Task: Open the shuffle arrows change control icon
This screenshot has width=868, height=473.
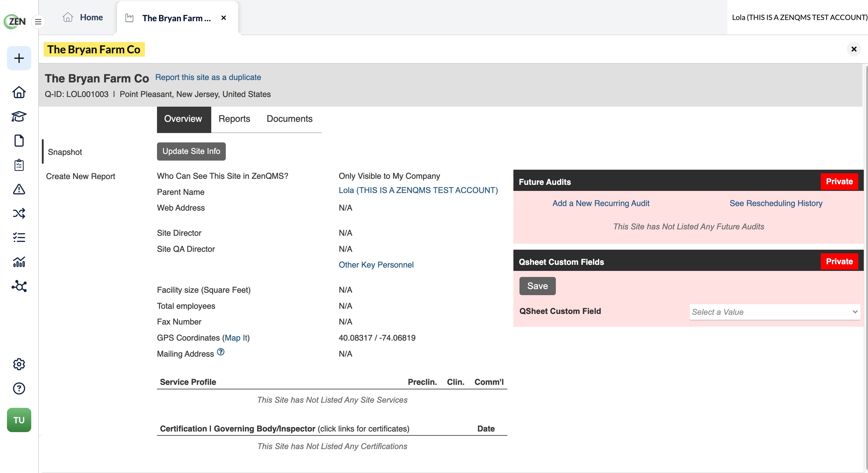Action: point(19,214)
